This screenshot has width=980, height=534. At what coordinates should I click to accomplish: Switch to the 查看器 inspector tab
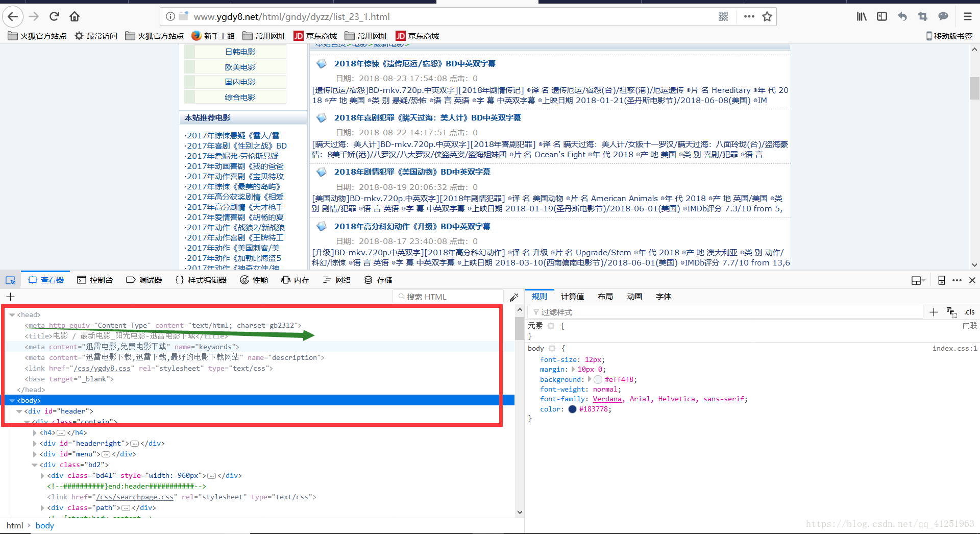46,280
